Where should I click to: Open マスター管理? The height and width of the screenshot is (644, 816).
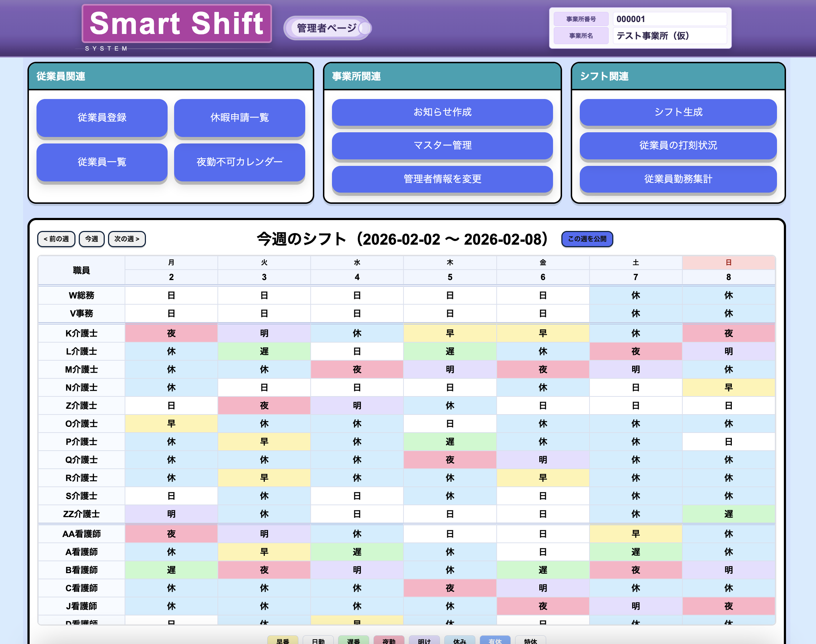point(442,145)
